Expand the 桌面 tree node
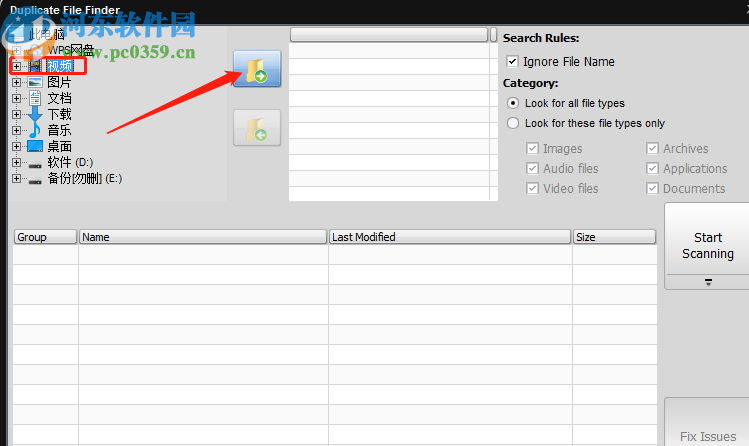The image size is (749, 446). click(x=17, y=146)
